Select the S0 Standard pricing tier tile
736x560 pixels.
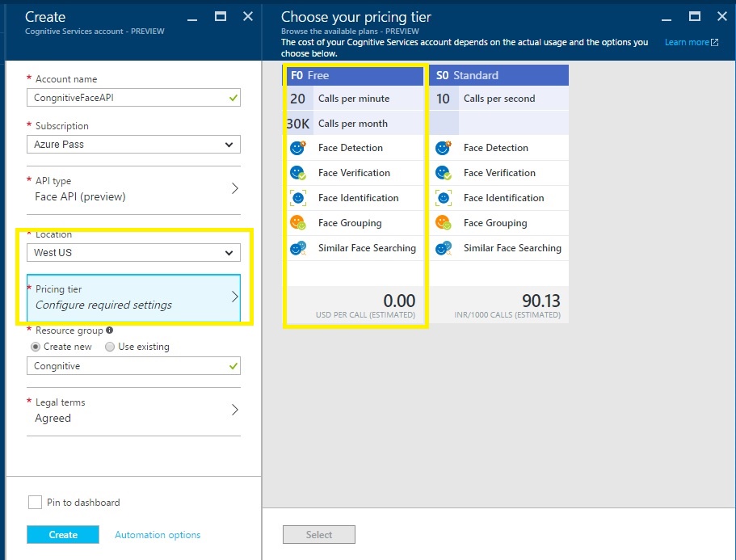tap(498, 75)
